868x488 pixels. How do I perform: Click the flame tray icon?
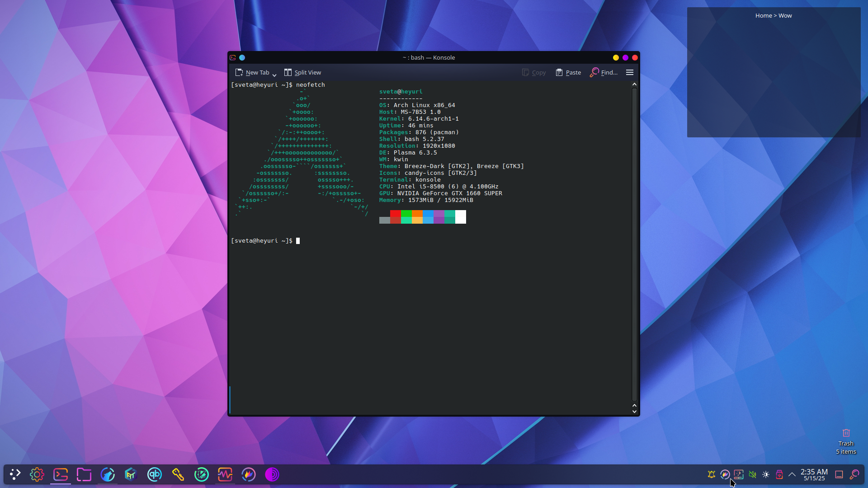(x=725, y=474)
